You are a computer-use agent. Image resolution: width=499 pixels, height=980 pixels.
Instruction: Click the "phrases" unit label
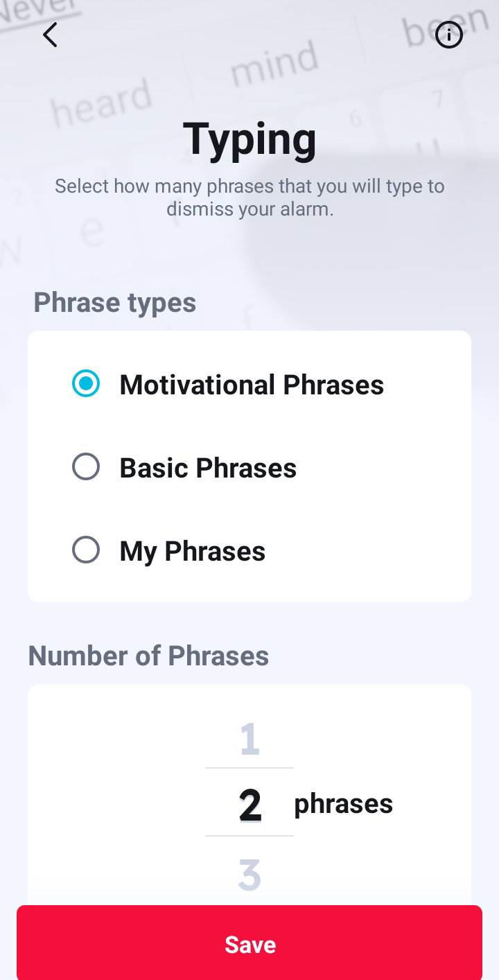click(x=344, y=804)
